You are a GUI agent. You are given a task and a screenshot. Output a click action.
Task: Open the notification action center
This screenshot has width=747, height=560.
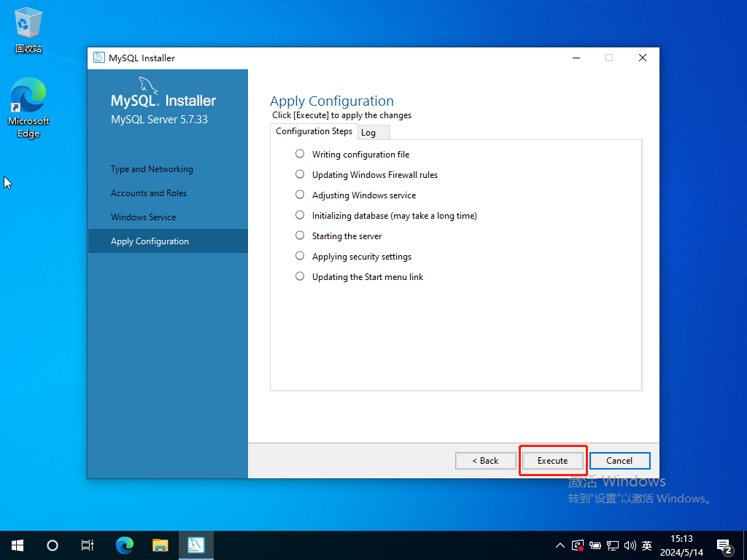pyautogui.click(x=724, y=545)
